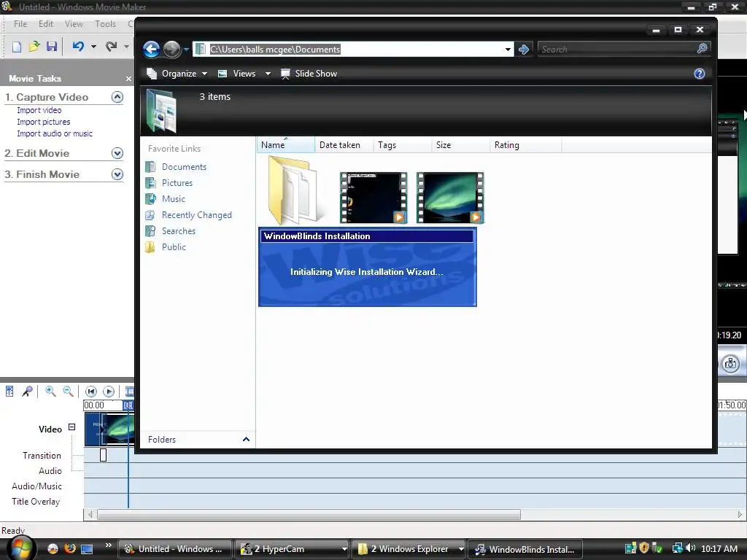Open the File menu in Movie Maker
This screenshot has width=747, height=560.
point(20,24)
